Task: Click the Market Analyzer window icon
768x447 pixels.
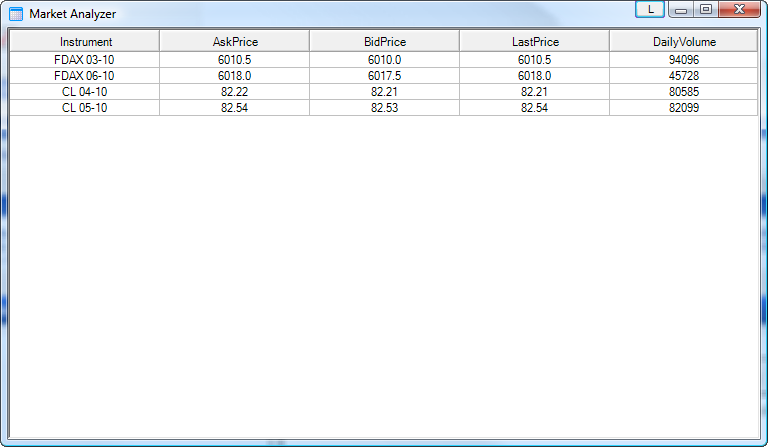Action: 16,14
